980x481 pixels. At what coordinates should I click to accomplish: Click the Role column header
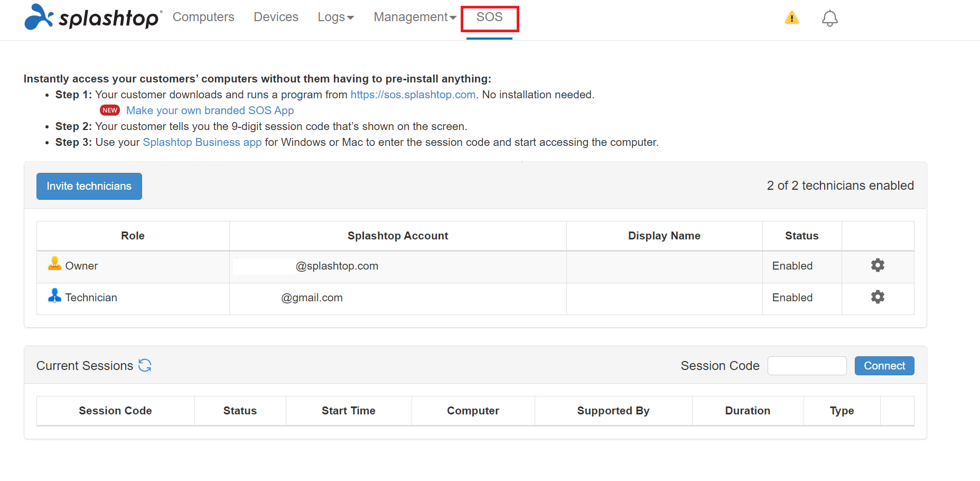(x=133, y=236)
